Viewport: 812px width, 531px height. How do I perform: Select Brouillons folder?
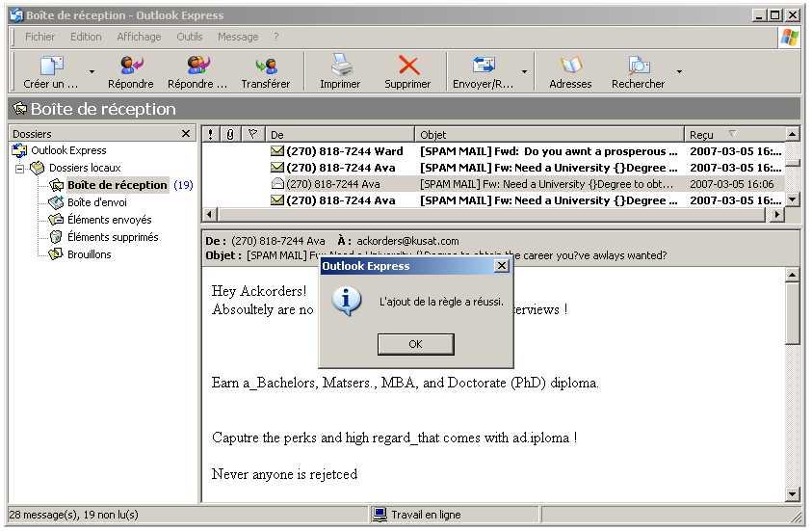(89, 254)
